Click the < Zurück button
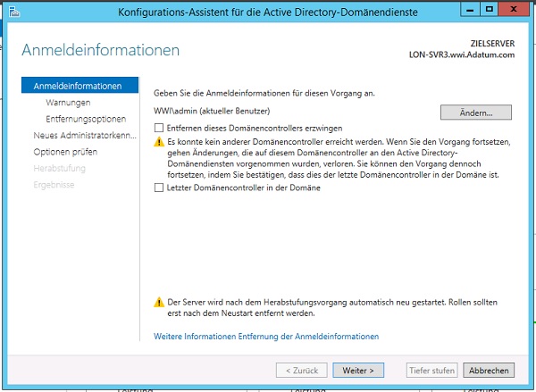Viewport: 536px width, 392px height. (302, 371)
